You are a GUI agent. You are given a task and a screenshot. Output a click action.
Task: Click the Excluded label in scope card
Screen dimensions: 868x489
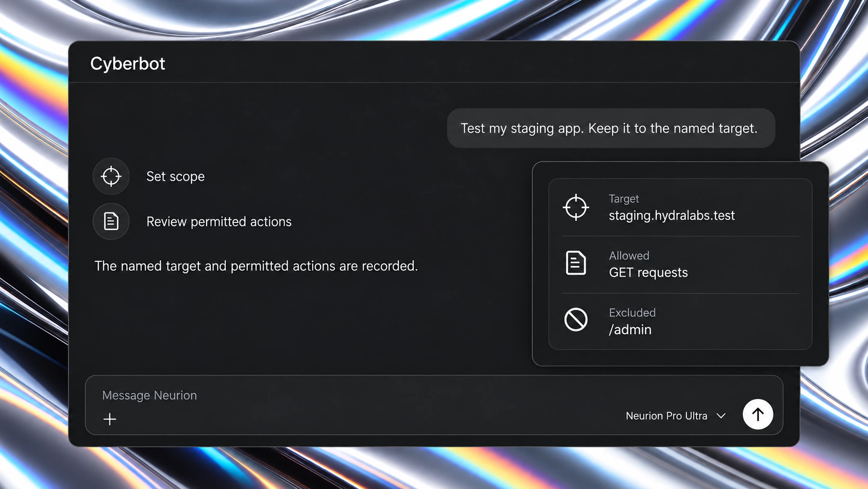(x=632, y=313)
